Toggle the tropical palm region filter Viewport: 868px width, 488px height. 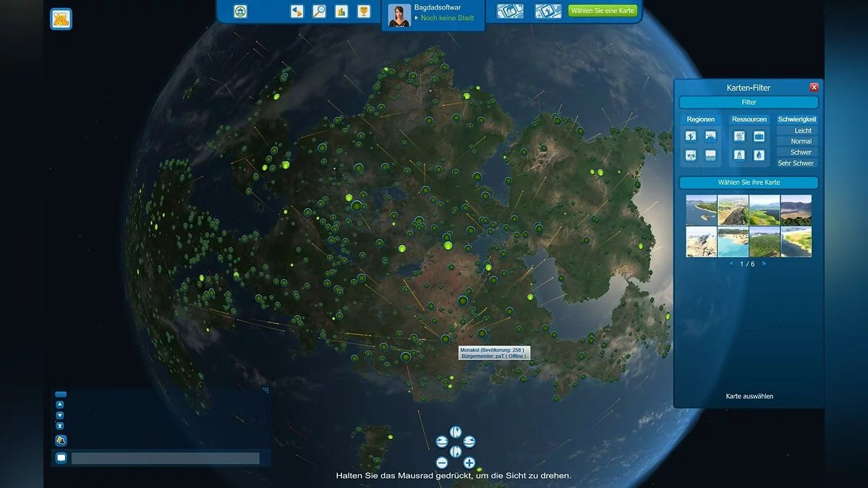[x=691, y=155]
